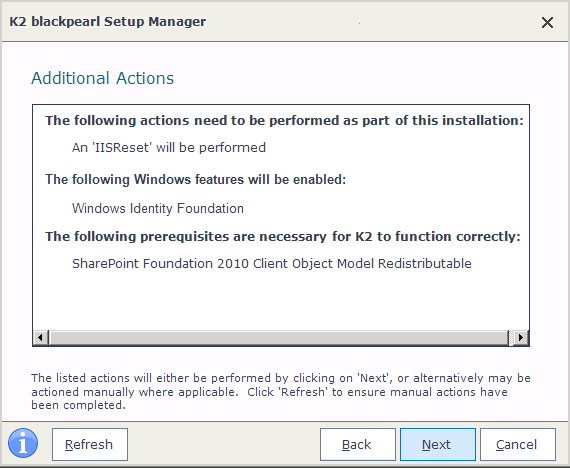Click the horizontal scrollbar right arrow
Viewport: 570px width, 469px height.
[x=521, y=337]
